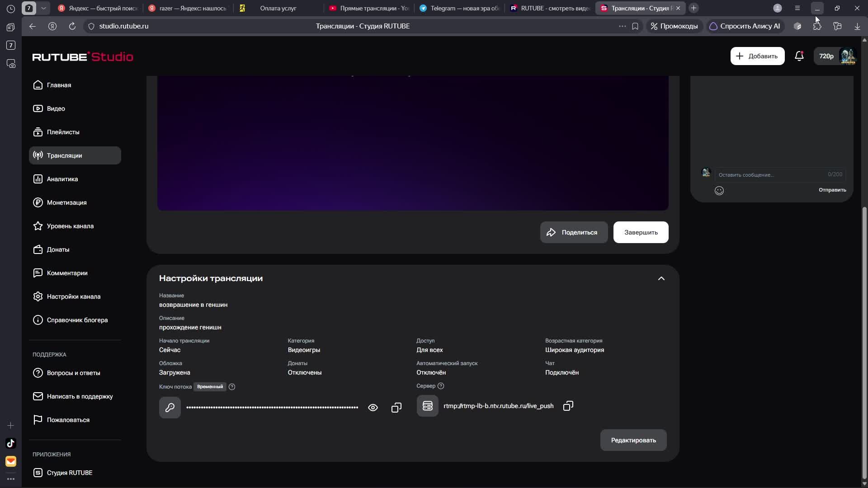Click help icon next to Ключ потока
Viewport: 868px width, 488px height.
232,387
